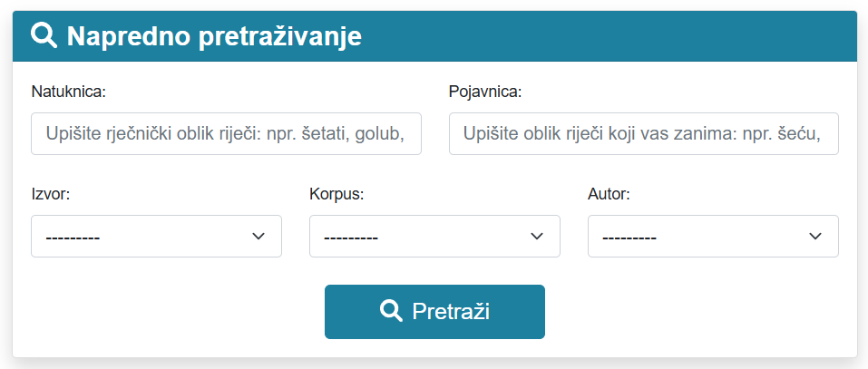Click the magnifier icon in the header

pyautogui.click(x=44, y=35)
